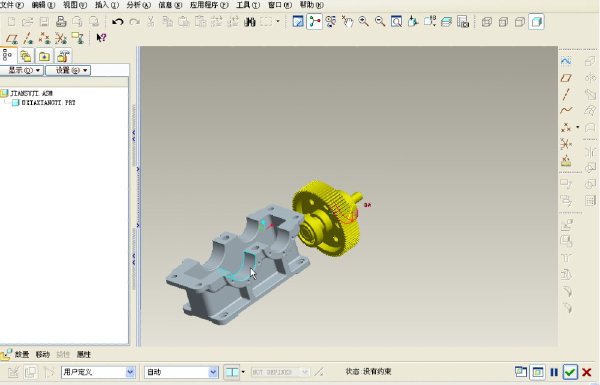
Task: Toggle datum points display
Action: pos(44,38)
